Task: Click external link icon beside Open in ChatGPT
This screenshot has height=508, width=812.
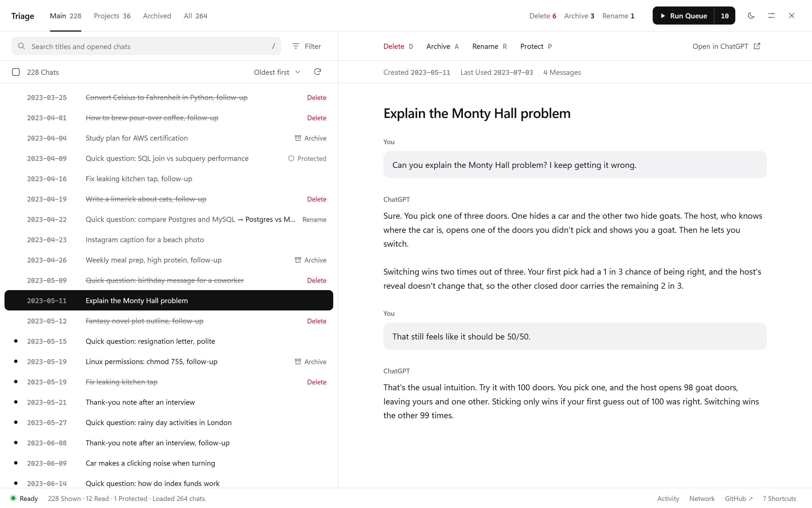Action: [757, 46]
